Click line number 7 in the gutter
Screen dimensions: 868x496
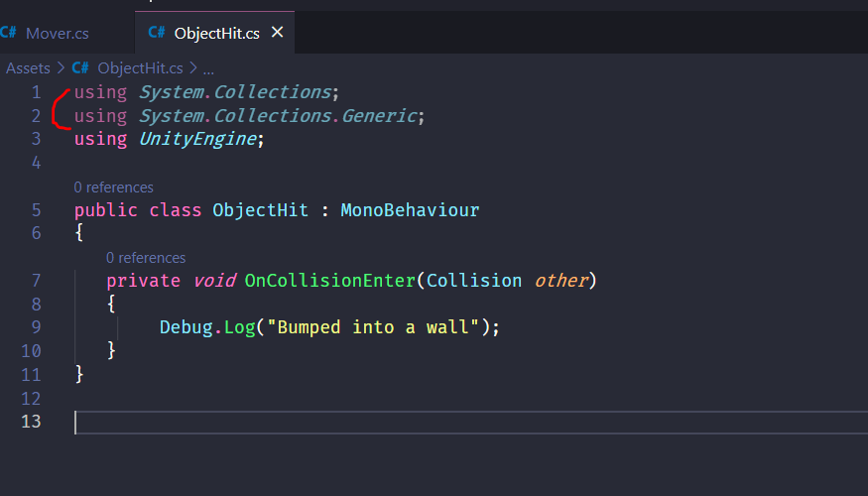click(36, 281)
